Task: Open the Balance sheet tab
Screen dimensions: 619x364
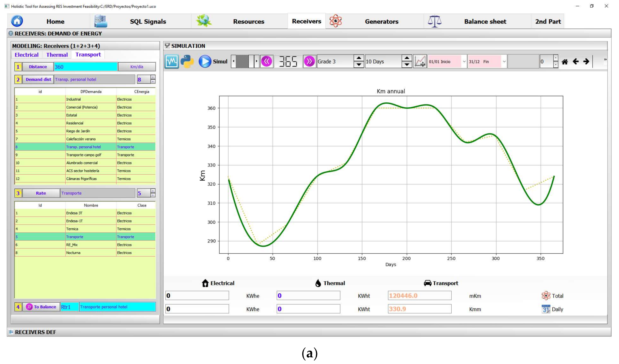Action: click(485, 22)
